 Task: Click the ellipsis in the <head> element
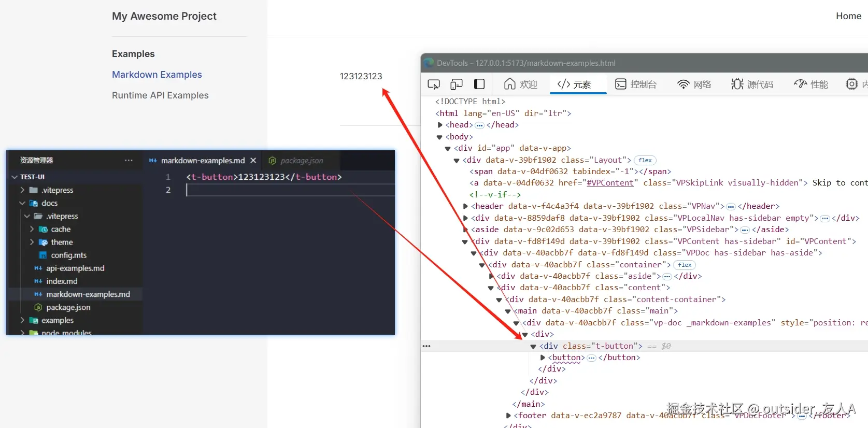480,125
